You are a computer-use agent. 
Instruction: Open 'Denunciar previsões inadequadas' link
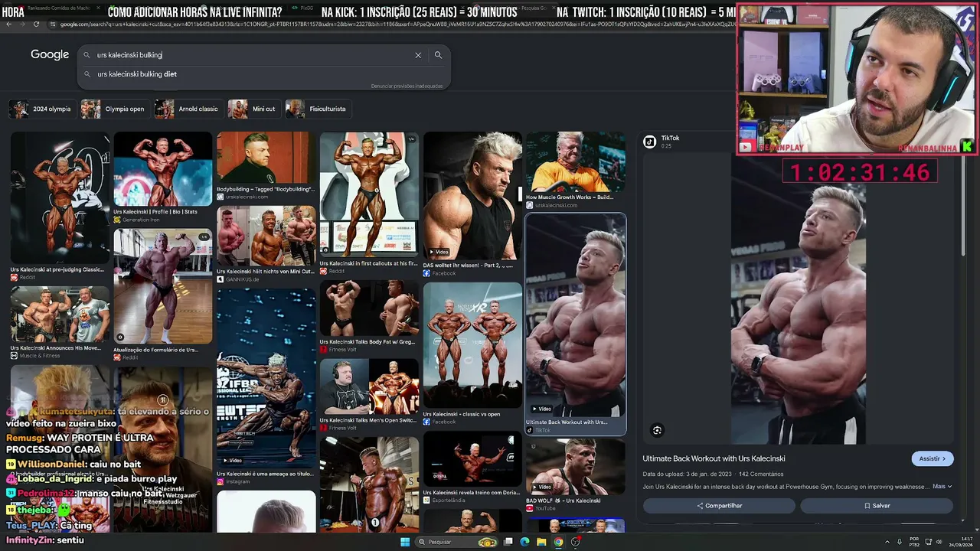[x=407, y=86]
